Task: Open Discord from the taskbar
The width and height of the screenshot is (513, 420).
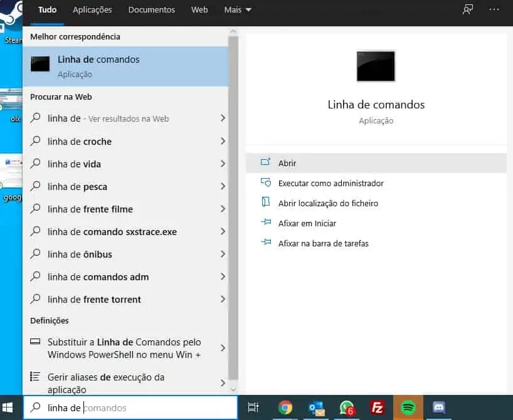Action: 439,407
